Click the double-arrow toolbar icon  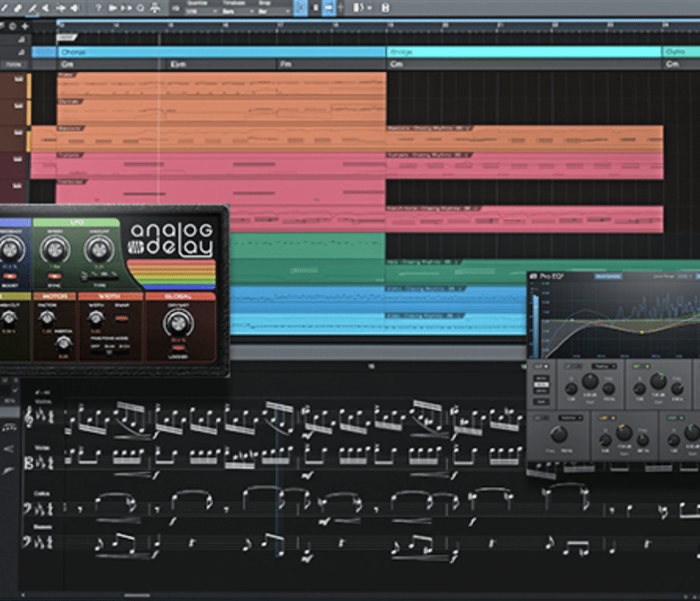click(127, 7)
